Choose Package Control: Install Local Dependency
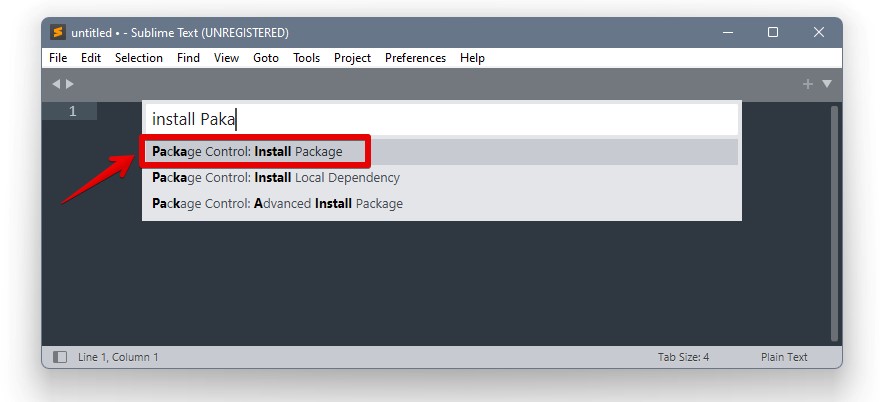 [276, 178]
